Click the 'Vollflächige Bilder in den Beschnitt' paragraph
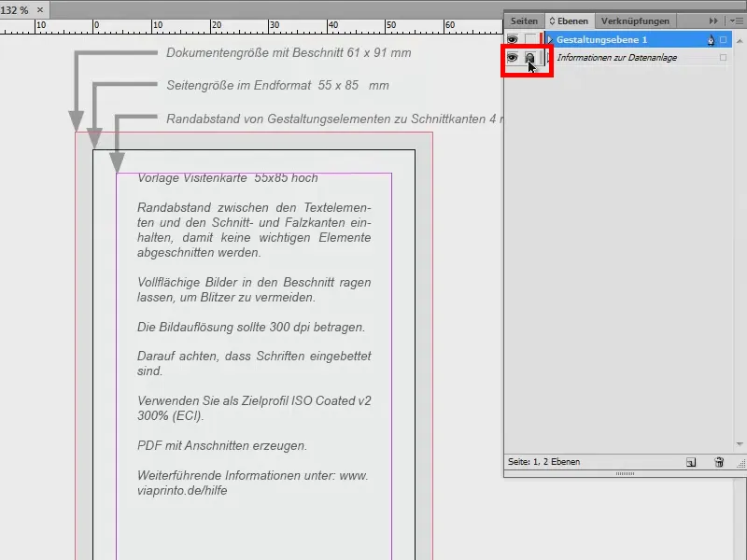The height and width of the screenshot is (560, 747). pyautogui.click(x=254, y=289)
